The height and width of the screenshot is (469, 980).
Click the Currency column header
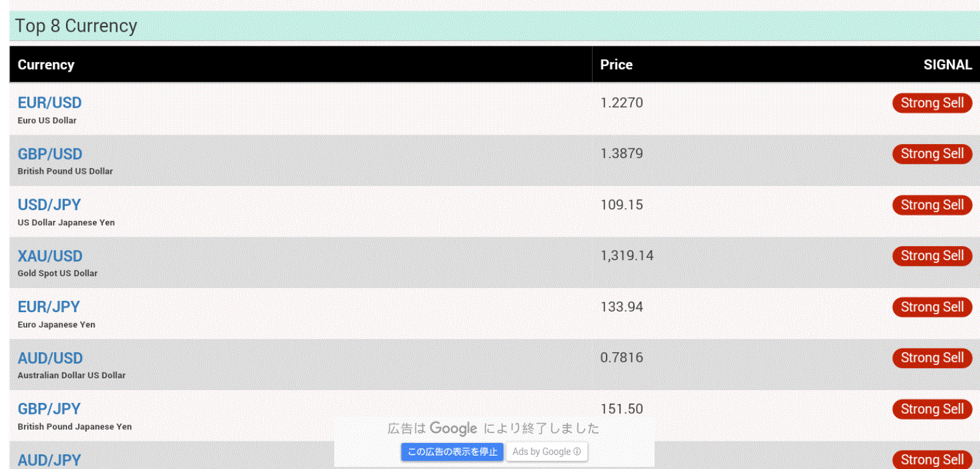coord(46,65)
